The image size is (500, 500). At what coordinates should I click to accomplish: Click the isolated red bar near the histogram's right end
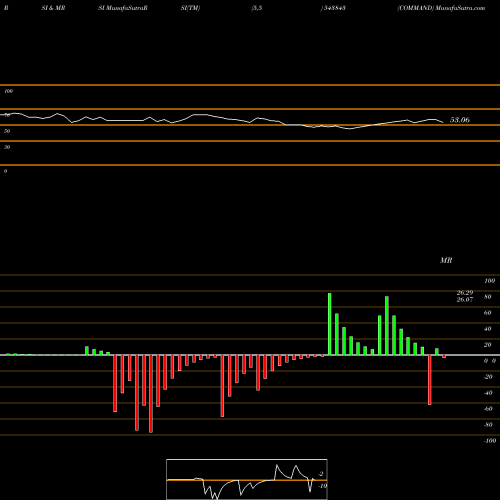point(430,380)
